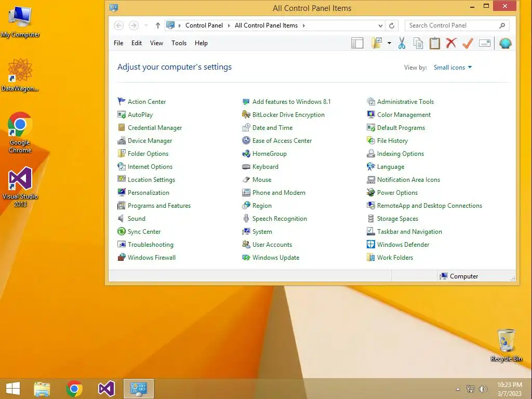This screenshot has height=399, width=532.
Task: Open Programs and Features link
Action: pyautogui.click(x=159, y=206)
